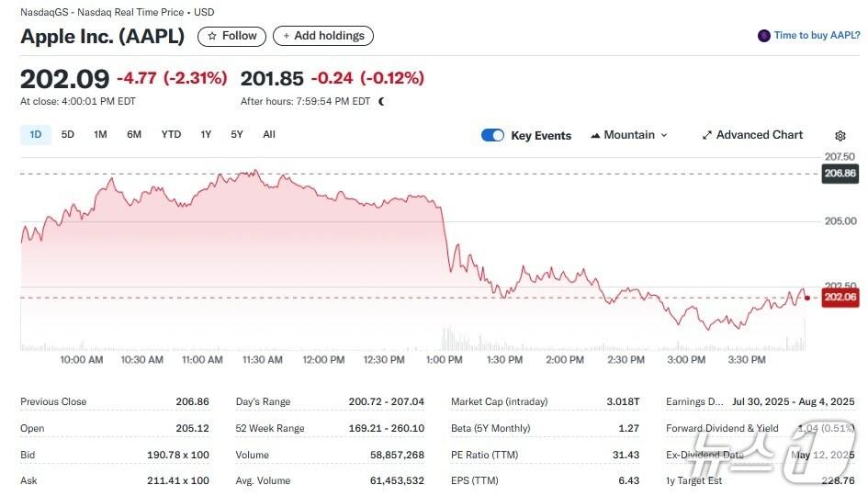Expand the Mountain chart type dropdown
Image resolution: width=868 pixels, height=496 pixels.
coord(664,135)
